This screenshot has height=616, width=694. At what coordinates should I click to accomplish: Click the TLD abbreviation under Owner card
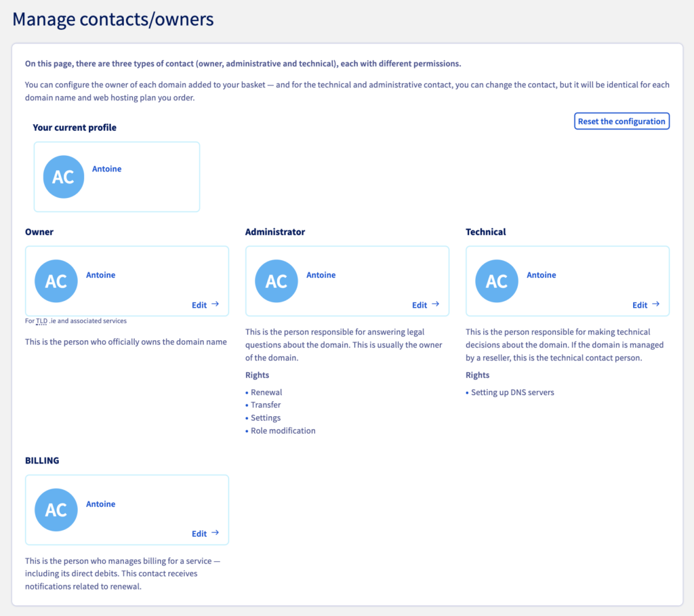pyautogui.click(x=41, y=321)
